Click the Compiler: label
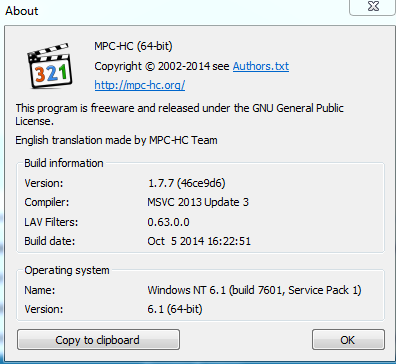Image resolution: width=396 pixels, height=364 pixels. 47,202
